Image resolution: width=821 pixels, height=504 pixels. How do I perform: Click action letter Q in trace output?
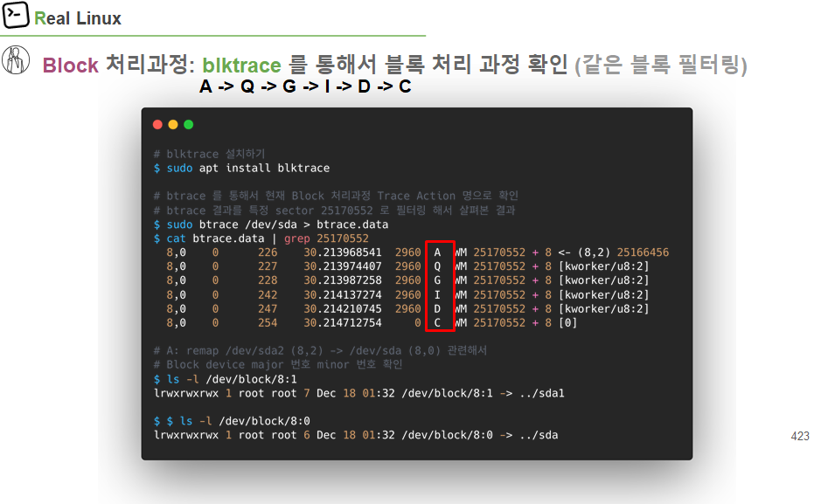(437, 266)
